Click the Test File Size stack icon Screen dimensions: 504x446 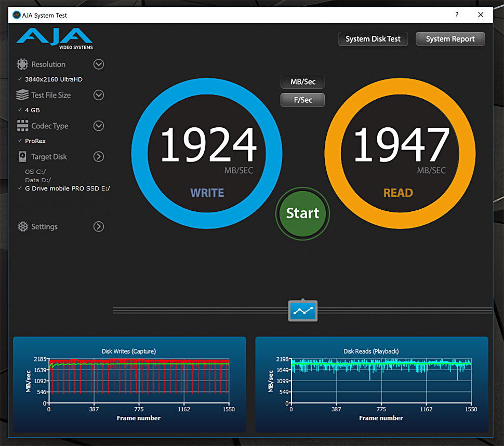coord(22,95)
